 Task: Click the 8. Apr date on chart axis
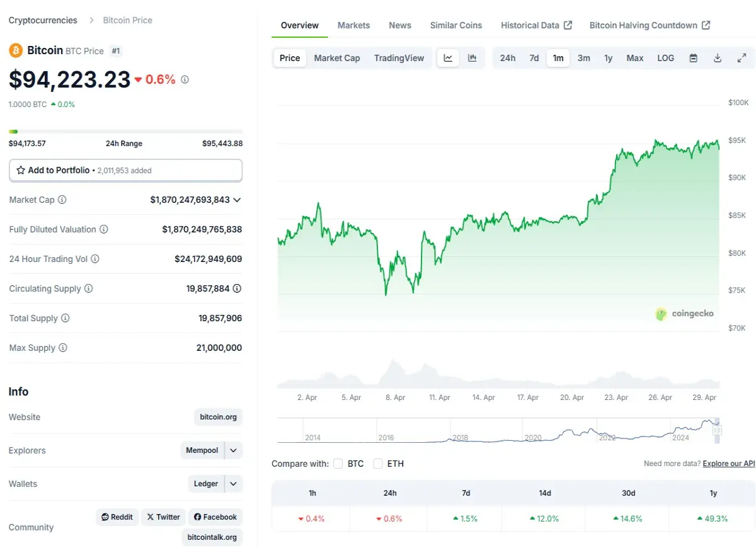click(x=396, y=397)
